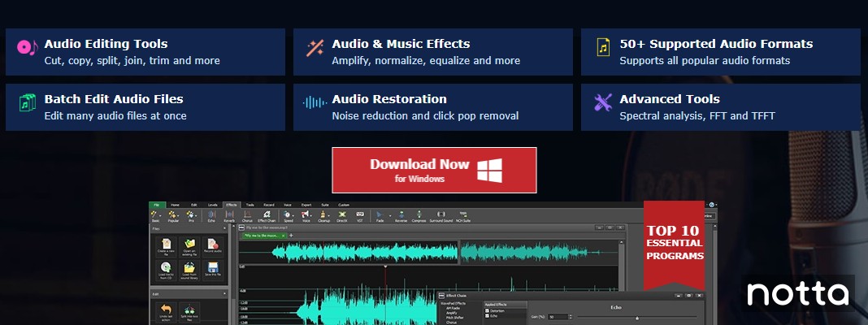Add a new file tab with plus

(x=291, y=235)
